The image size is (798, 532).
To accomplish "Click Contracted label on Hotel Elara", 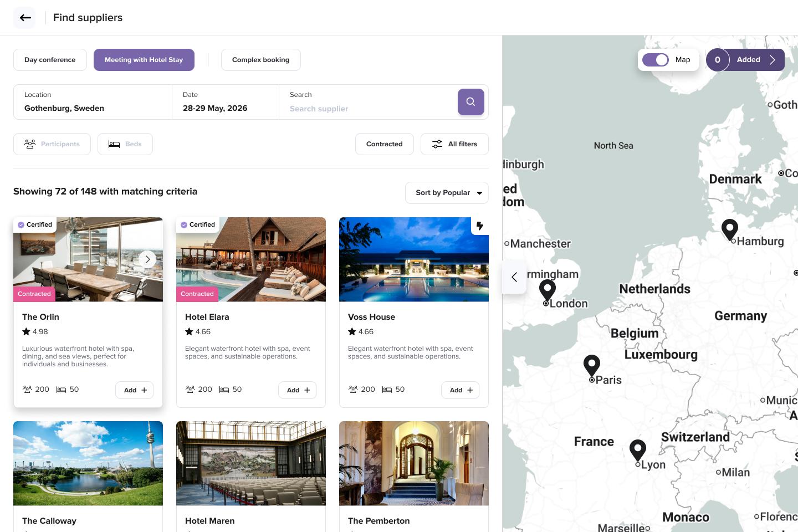I will [197, 294].
